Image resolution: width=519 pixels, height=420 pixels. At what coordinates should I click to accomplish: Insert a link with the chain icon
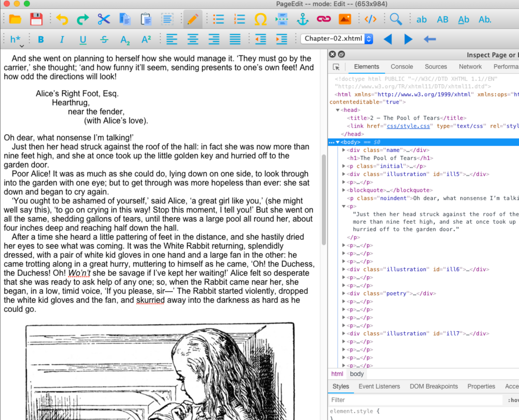pos(324,19)
